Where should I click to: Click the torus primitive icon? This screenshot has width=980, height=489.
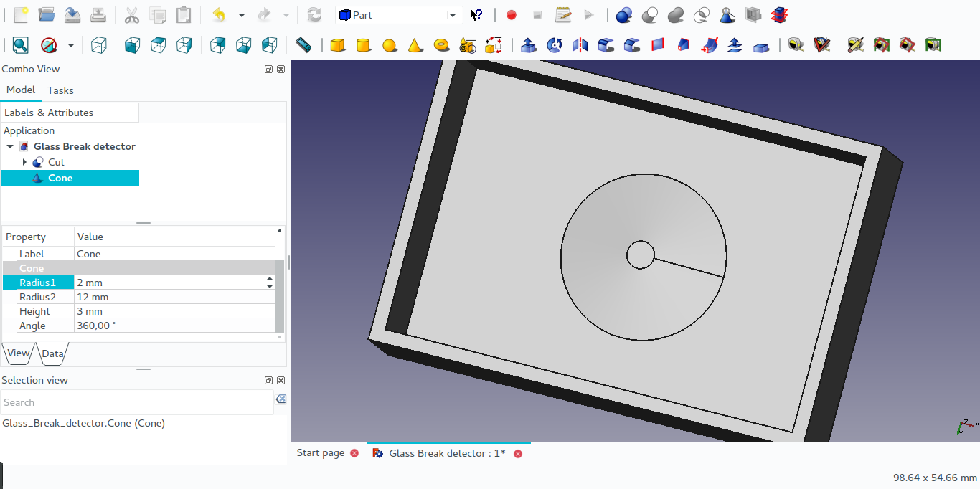pos(442,45)
